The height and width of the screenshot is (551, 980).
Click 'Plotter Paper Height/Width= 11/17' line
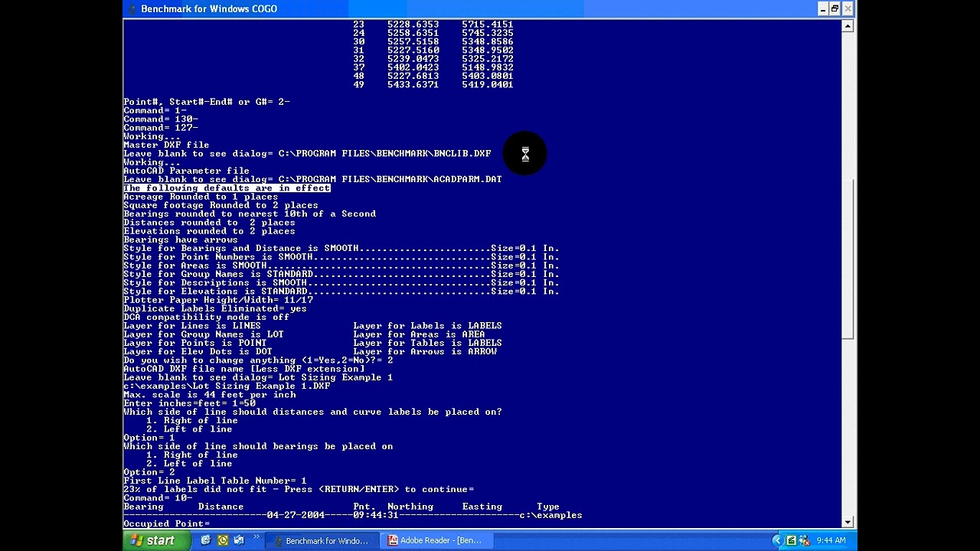pos(218,300)
